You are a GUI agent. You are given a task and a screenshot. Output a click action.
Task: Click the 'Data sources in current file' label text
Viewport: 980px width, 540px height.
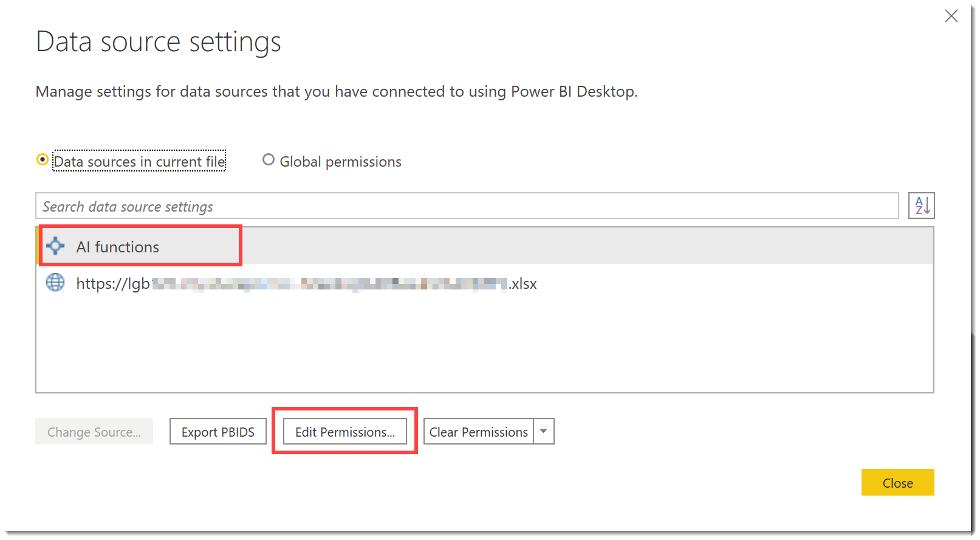(x=139, y=162)
